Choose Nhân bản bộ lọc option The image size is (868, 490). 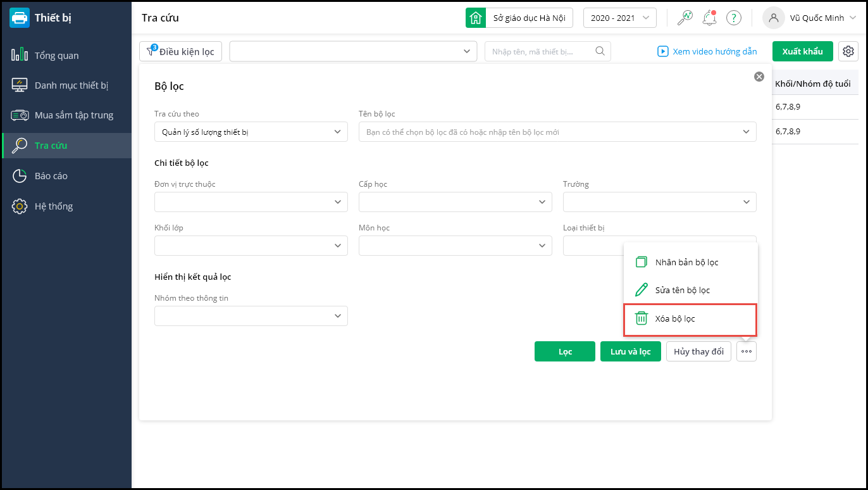click(686, 262)
